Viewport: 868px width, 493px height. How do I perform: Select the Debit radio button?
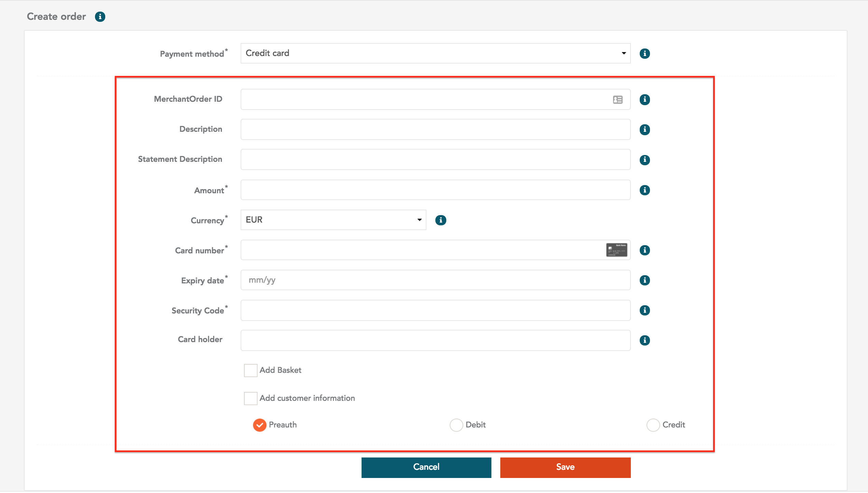(x=456, y=424)
